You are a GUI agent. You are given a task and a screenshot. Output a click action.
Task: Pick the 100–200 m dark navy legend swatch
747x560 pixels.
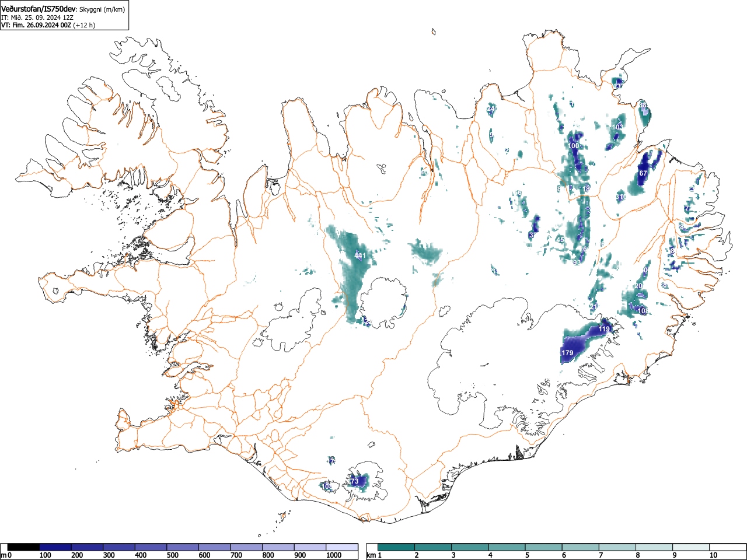click(x=55, y=547)
